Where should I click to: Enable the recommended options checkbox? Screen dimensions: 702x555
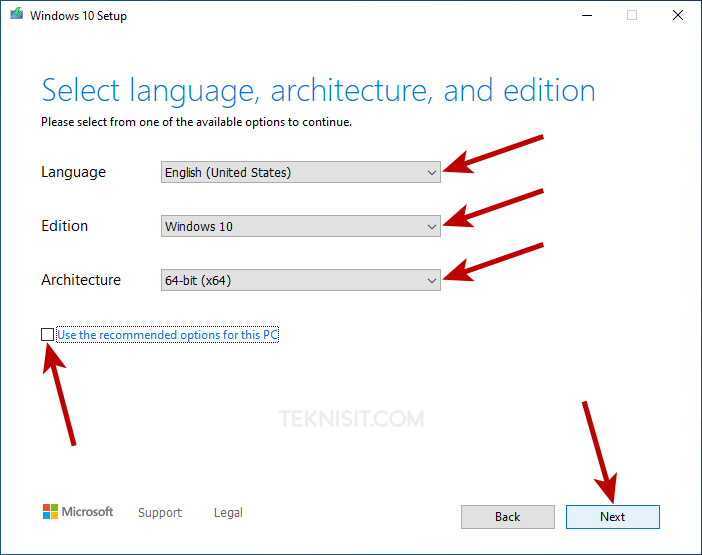pyautogui.click(x=48, y=335)
